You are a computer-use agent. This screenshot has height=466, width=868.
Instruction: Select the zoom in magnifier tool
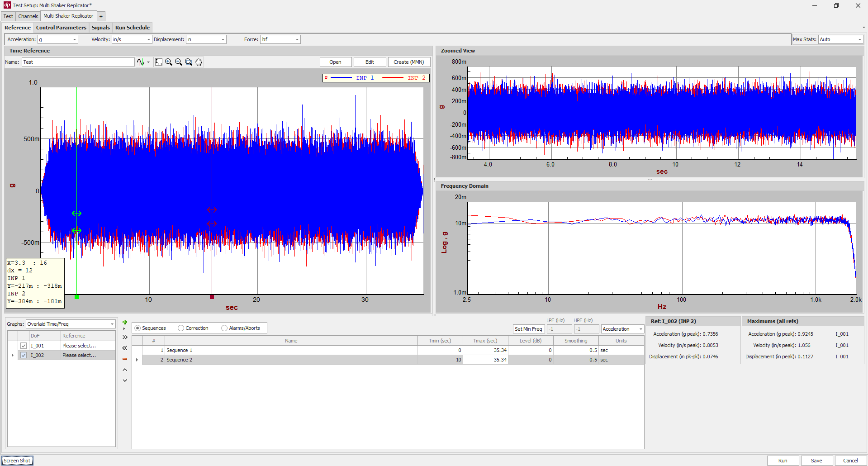coord(169,62)
